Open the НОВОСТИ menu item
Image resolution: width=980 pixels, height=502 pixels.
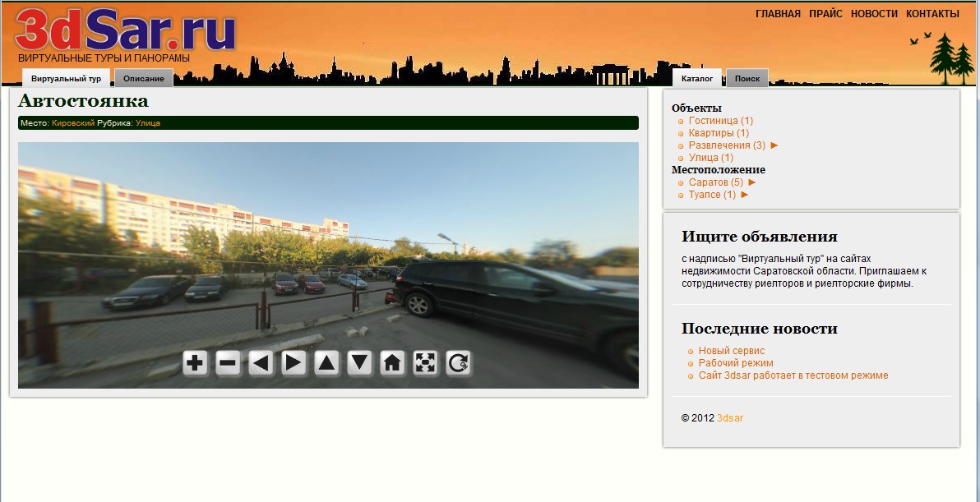pos(875,14)
